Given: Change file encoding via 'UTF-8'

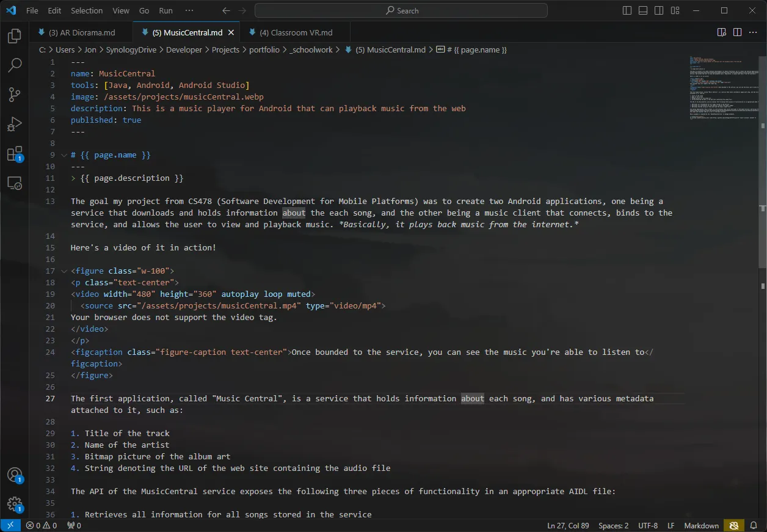Looking at the screenshot, I should pyautogui.click(x=648, y=525).
